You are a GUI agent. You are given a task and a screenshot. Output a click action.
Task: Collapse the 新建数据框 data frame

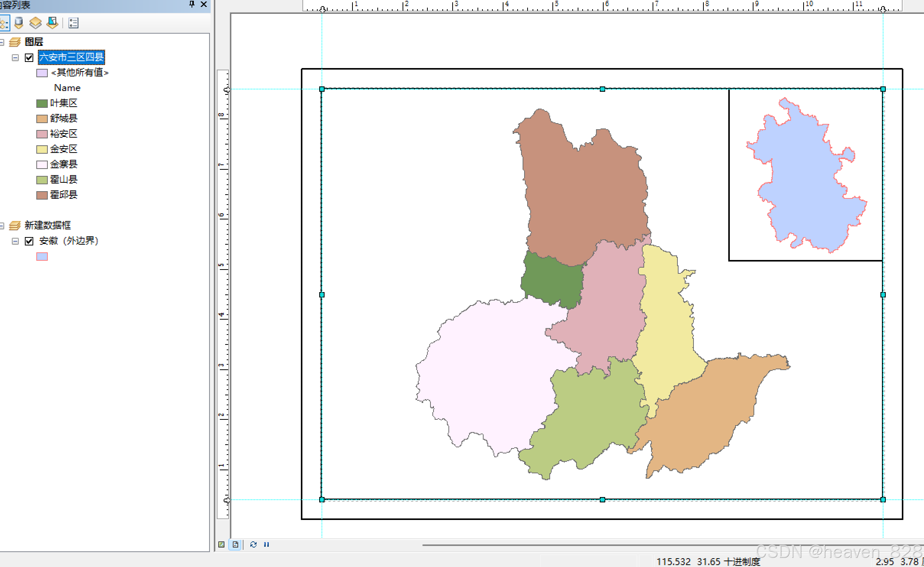coord(2,226)
